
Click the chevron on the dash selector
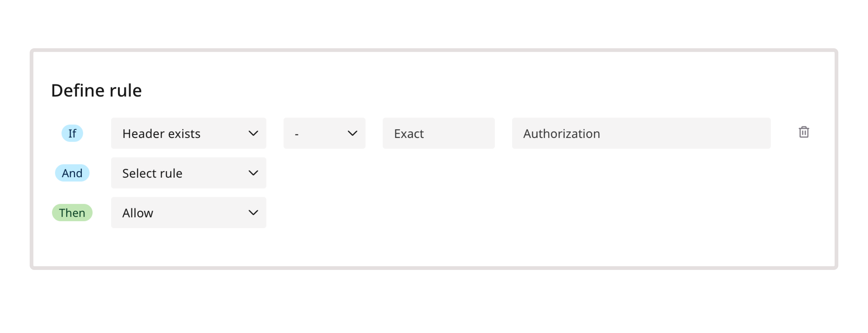tap(352, 133)
